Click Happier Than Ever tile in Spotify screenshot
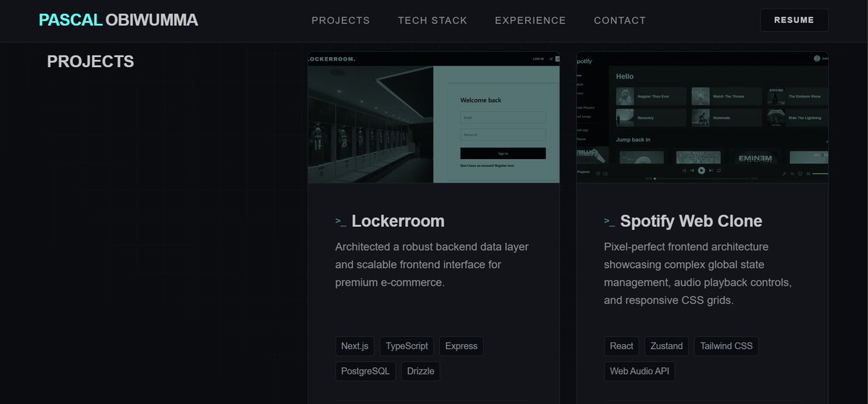This screenshot has height=404, width=868. coord(651,96)
